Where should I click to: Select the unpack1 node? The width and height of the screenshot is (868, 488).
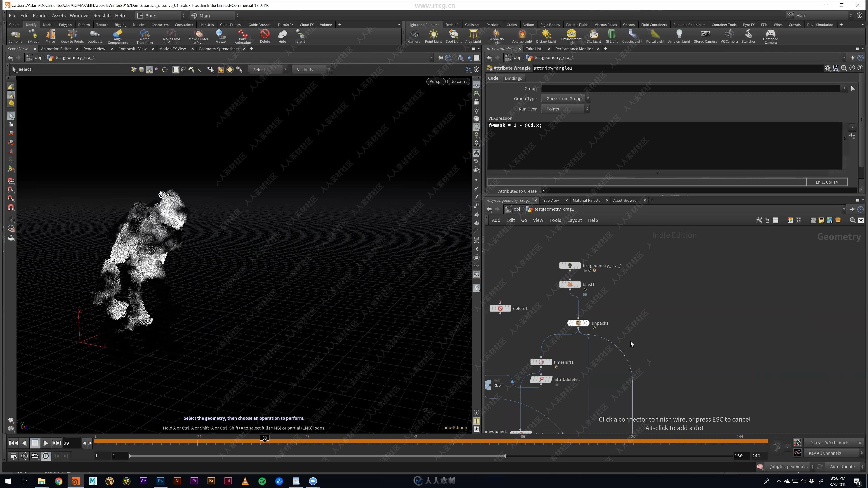pos(578,323)
